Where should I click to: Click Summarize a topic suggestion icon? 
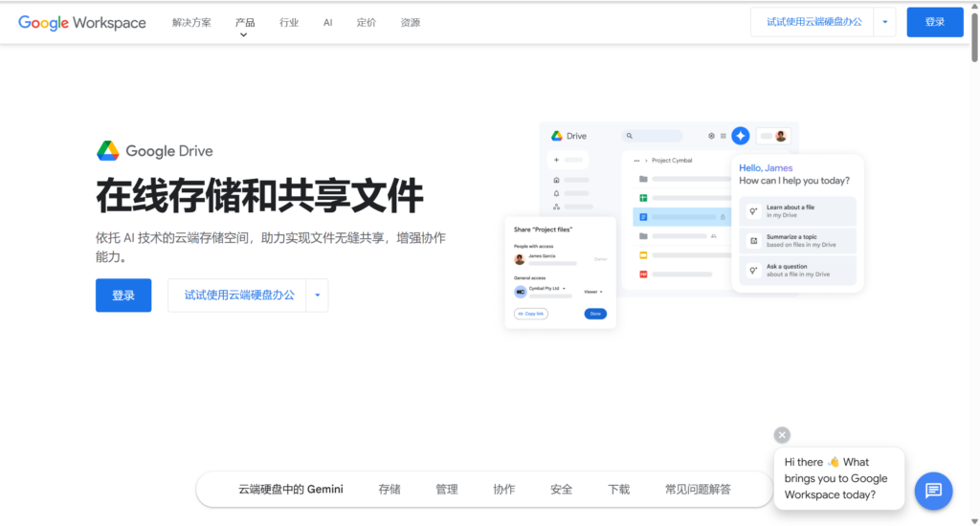point(754,241)
